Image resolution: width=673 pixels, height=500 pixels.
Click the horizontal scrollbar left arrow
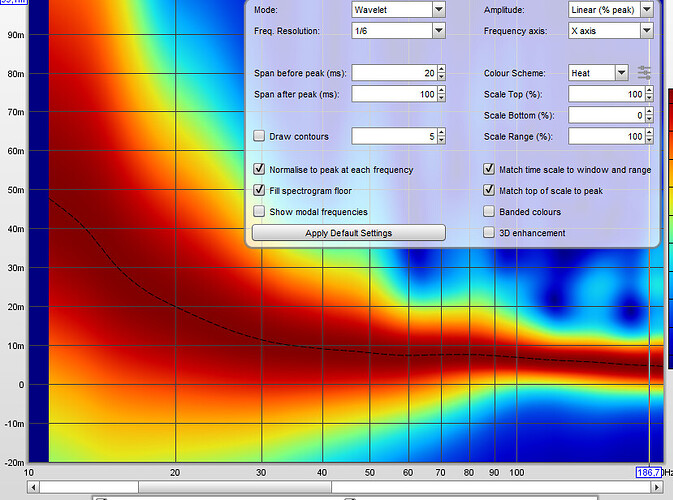[x=33, y=487]
